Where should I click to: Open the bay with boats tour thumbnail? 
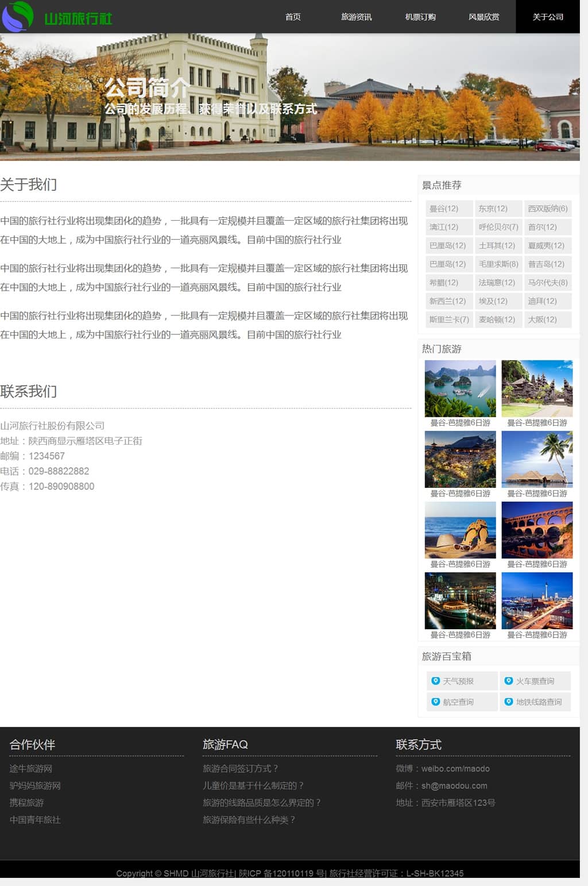(x=460, y=388)
